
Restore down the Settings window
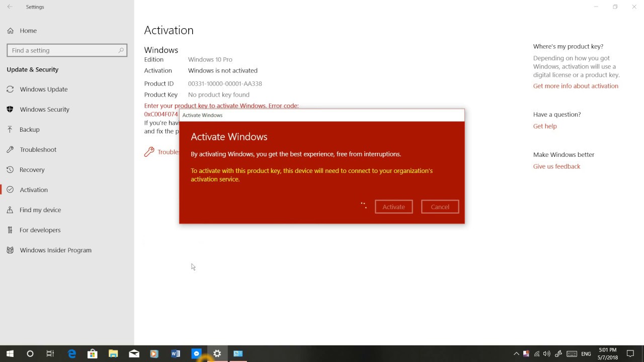[x=615, y=7]
